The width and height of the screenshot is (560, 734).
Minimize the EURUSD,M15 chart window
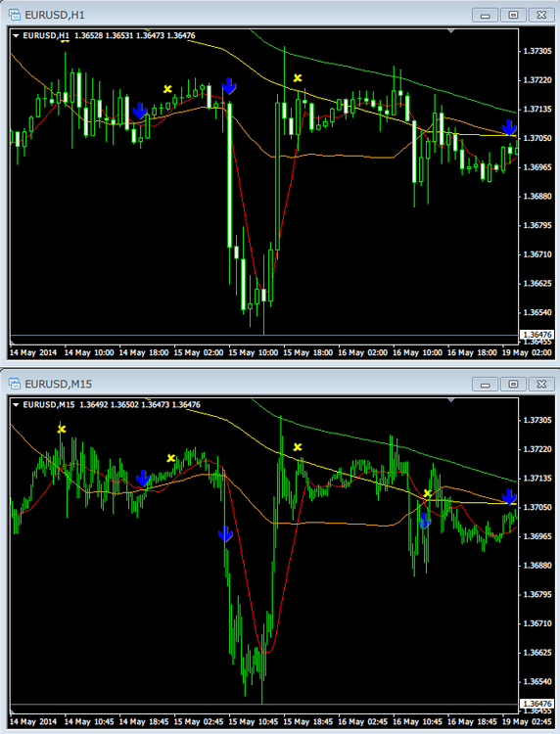485,385
